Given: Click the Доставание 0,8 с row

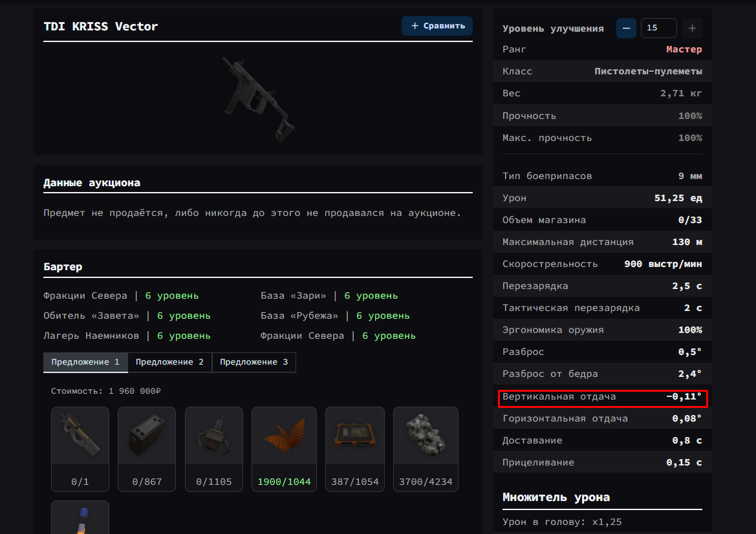Looking at the screenshot, I should pos(602,440).
